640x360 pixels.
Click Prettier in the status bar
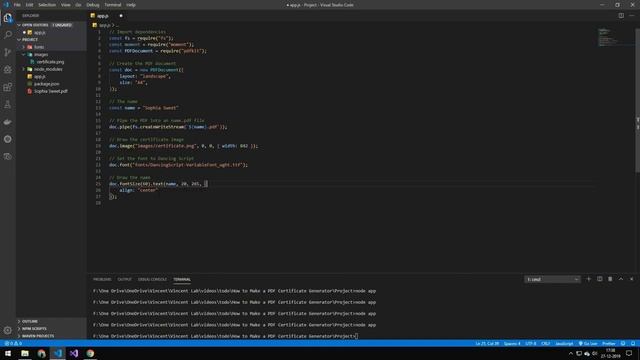(609, 344)
